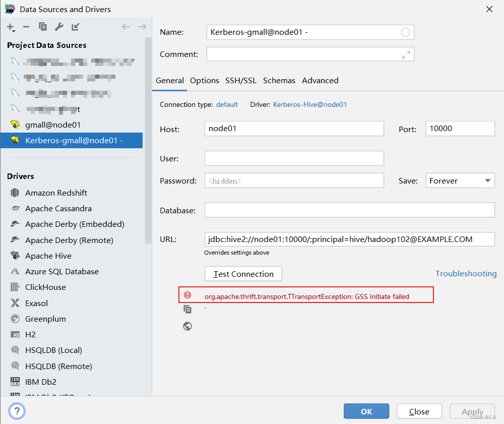
Task: Remove selected data source with minus icon
Action: (26, 27)
